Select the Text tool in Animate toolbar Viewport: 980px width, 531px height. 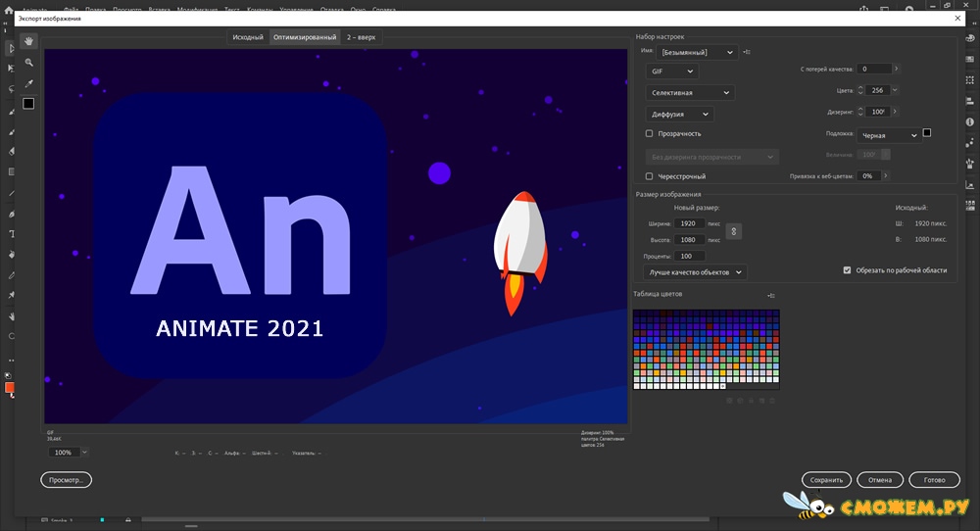(11, 234)
